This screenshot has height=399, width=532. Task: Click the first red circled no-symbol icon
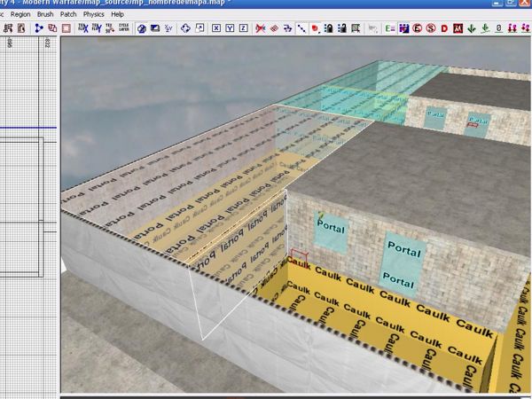418,28
